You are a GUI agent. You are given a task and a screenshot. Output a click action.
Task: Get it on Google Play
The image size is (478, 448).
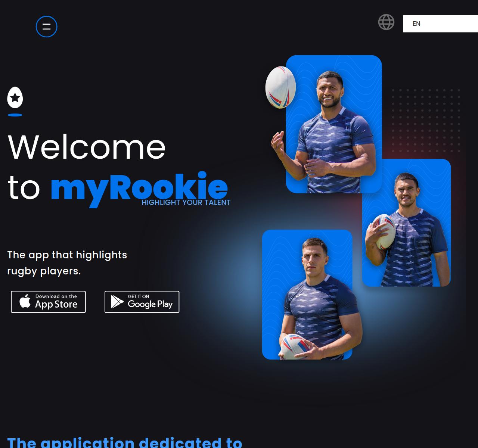(x=142, y=302)
